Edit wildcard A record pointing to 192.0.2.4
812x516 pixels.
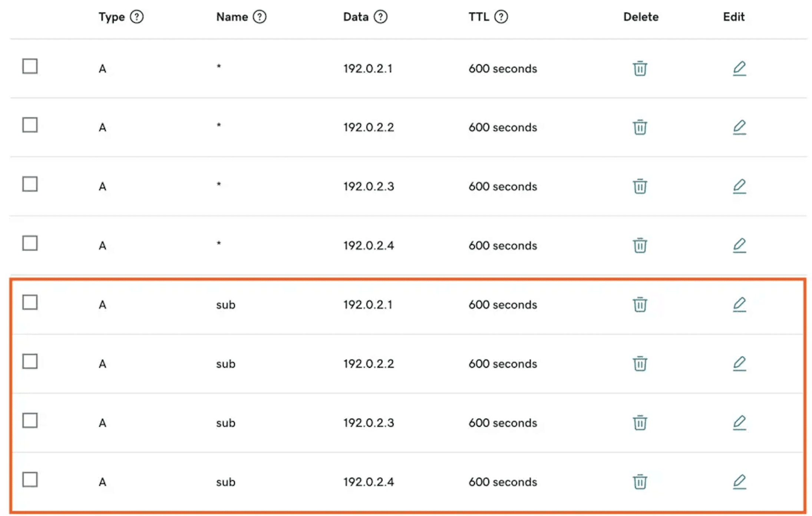point(739,245)
